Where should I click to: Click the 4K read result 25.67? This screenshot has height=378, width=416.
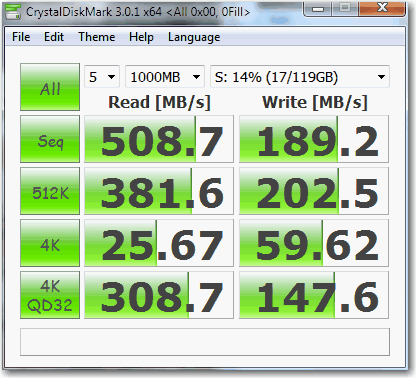click(159, 243)
